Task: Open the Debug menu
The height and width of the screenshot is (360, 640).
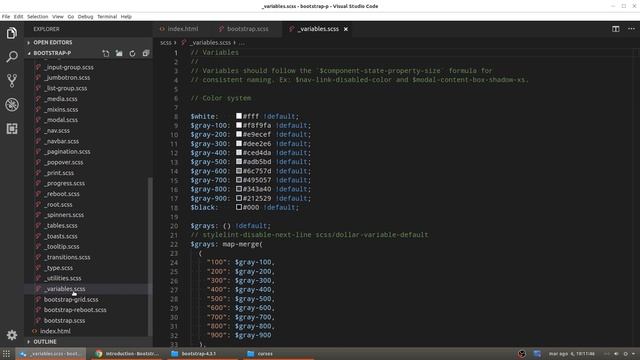Action: click(85, 17)
